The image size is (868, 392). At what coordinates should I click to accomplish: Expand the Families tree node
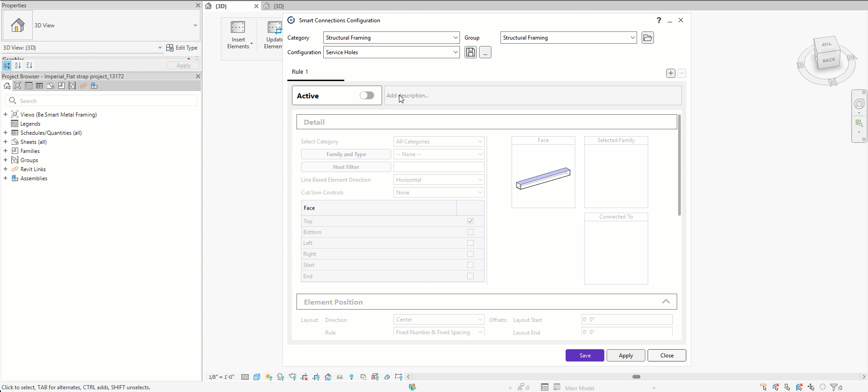5,151
